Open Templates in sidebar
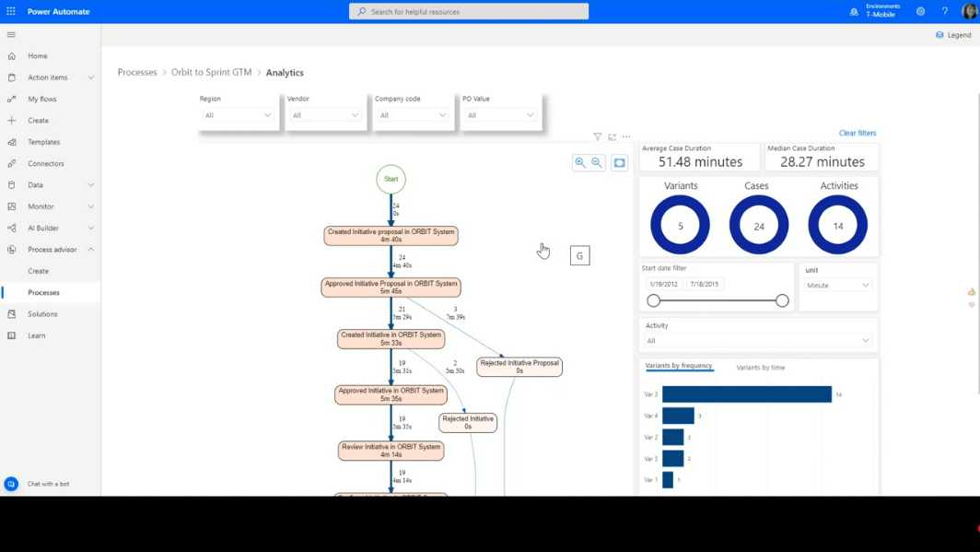This screenshot has width=980, height=552. (x=44, y=142)
